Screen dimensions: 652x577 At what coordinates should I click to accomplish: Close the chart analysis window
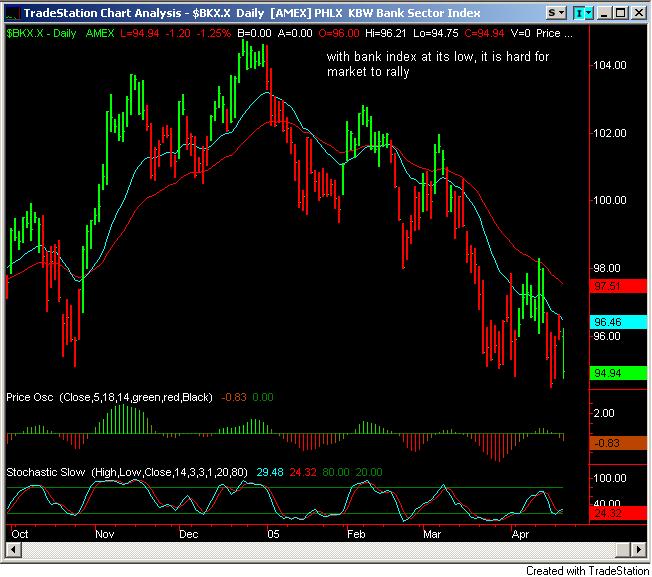tap(638, 13)
